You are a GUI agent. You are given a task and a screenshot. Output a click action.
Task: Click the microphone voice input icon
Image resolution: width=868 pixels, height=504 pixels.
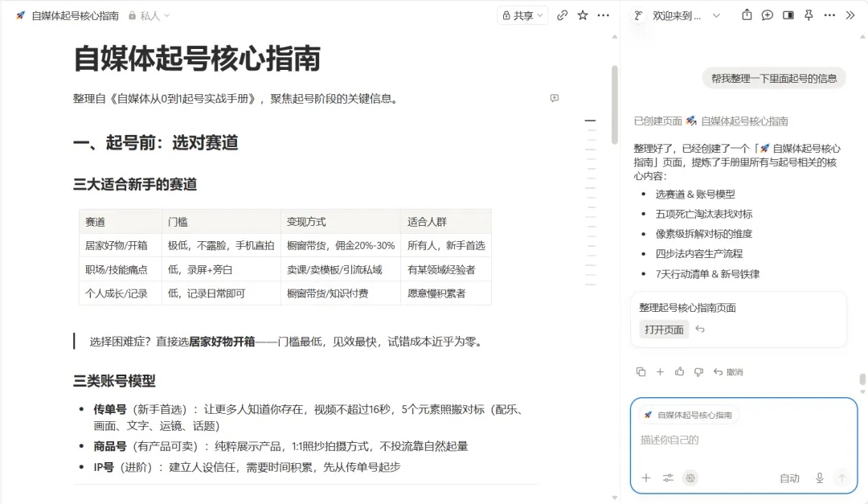pos(820,478)
